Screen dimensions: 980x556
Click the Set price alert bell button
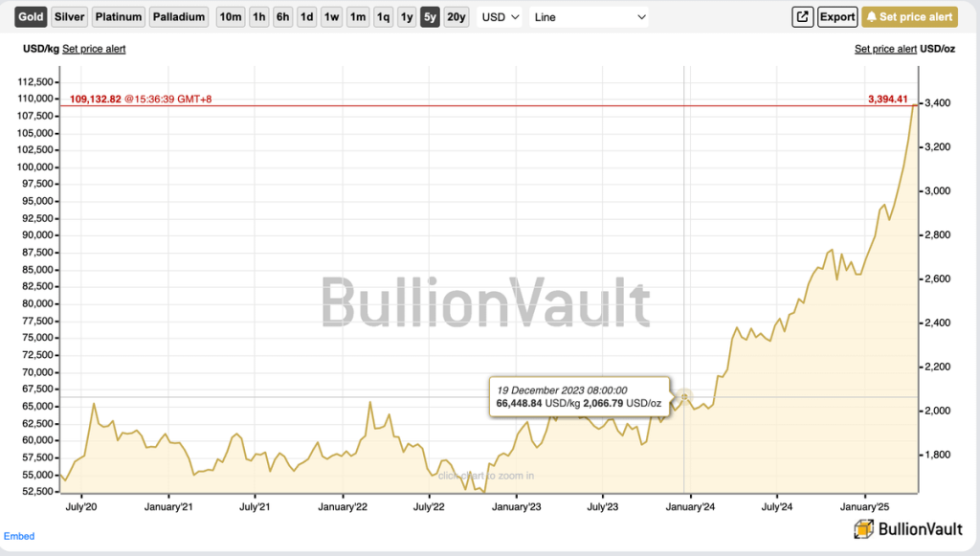click(909, 17)
